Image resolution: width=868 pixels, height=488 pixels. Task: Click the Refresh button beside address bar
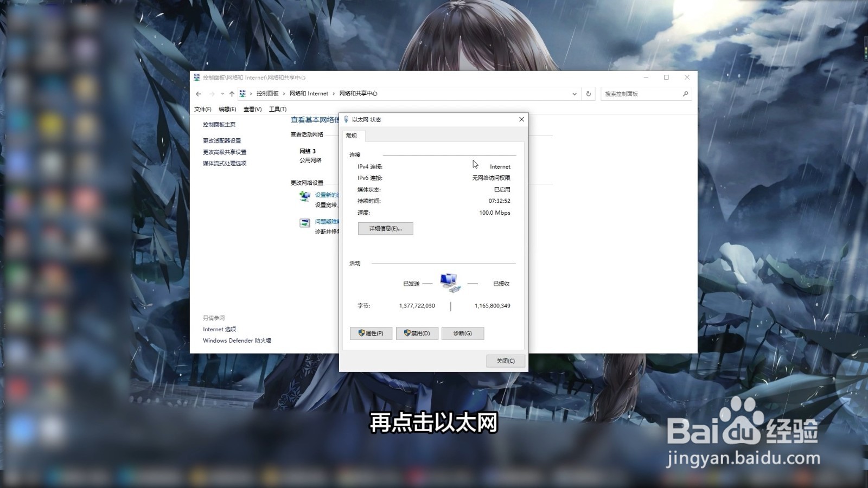[x=589, y=94]
